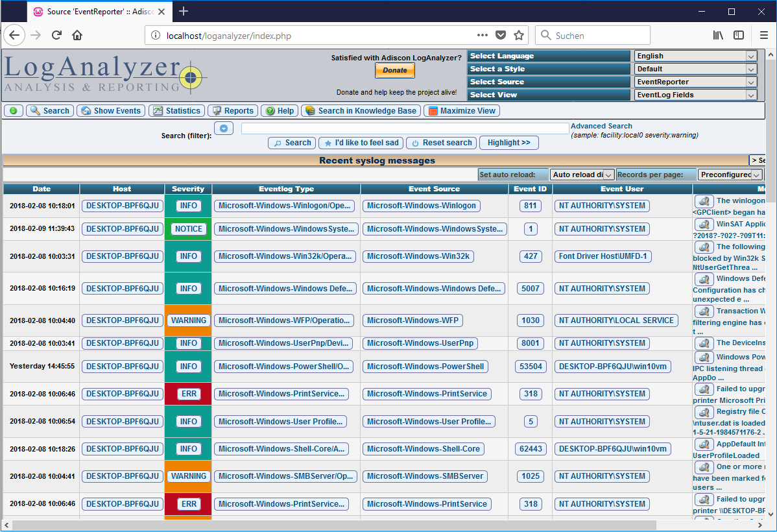Reload the page with the refresh icon
Screen dimensions: 777x532
point(56,35)
